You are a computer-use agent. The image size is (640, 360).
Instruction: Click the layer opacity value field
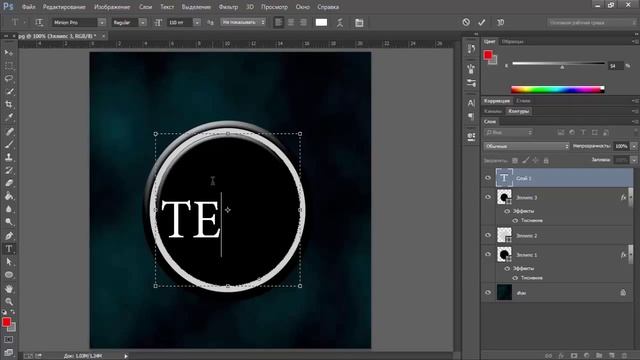tap(621, 146)
